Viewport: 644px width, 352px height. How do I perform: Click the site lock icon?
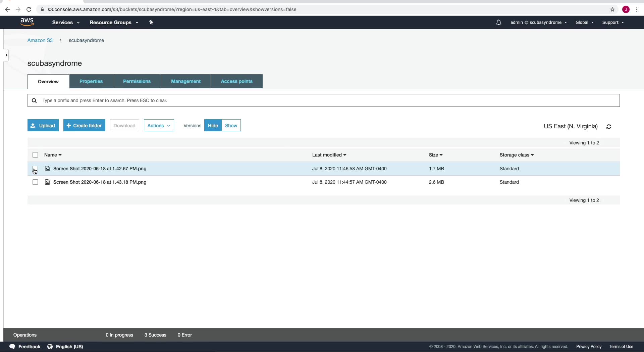click(42, 9)
